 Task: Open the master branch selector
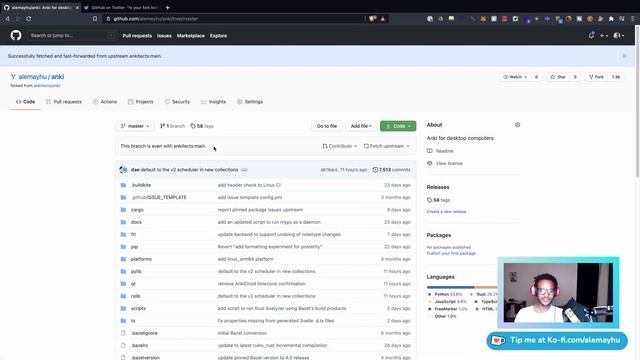pyautogui.click(x=135, y=126)
